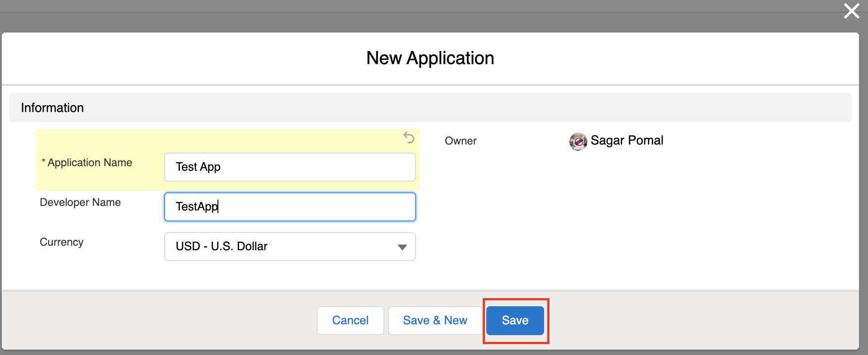
Task: Click the Save & New button
Action: 435,321
